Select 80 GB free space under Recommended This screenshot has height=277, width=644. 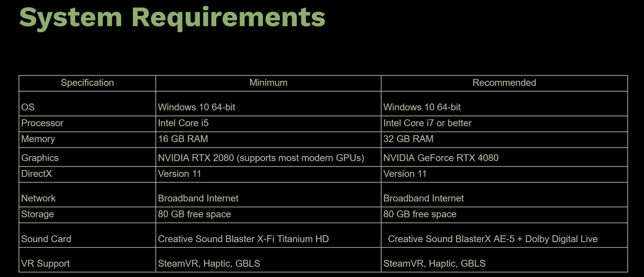420,214
